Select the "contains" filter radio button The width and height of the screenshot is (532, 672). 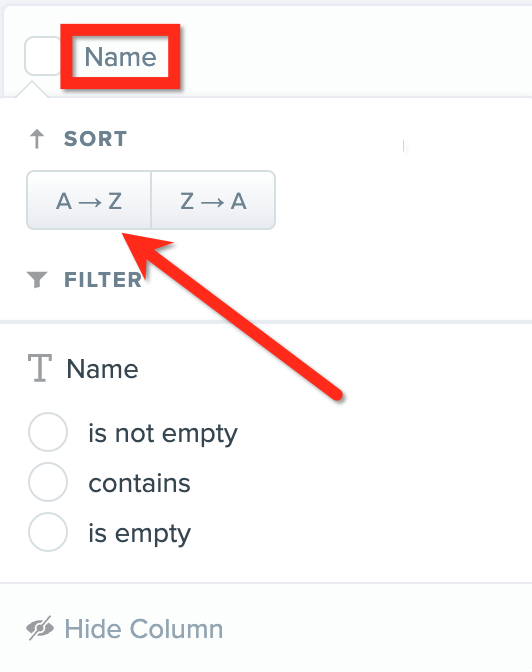click(x=48, y=482)
